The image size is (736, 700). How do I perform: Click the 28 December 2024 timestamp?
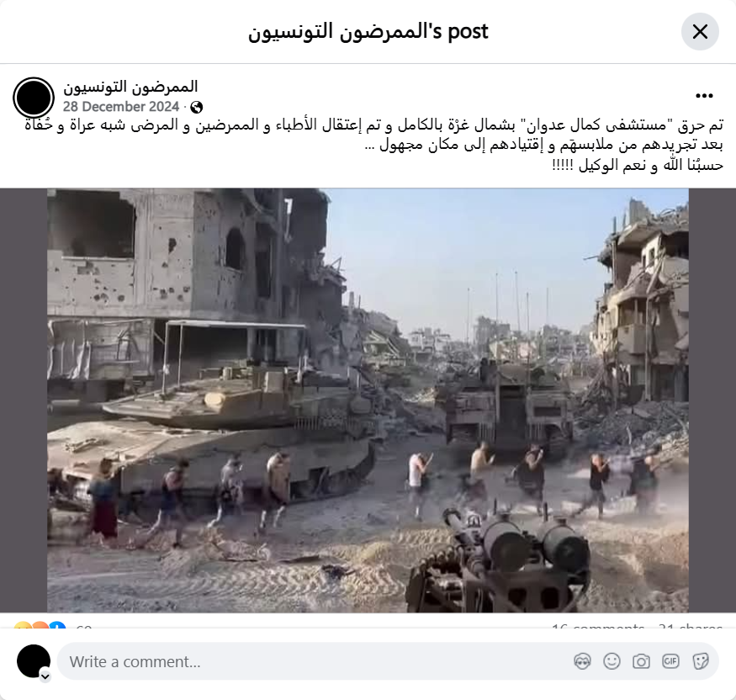coord(121,107)
